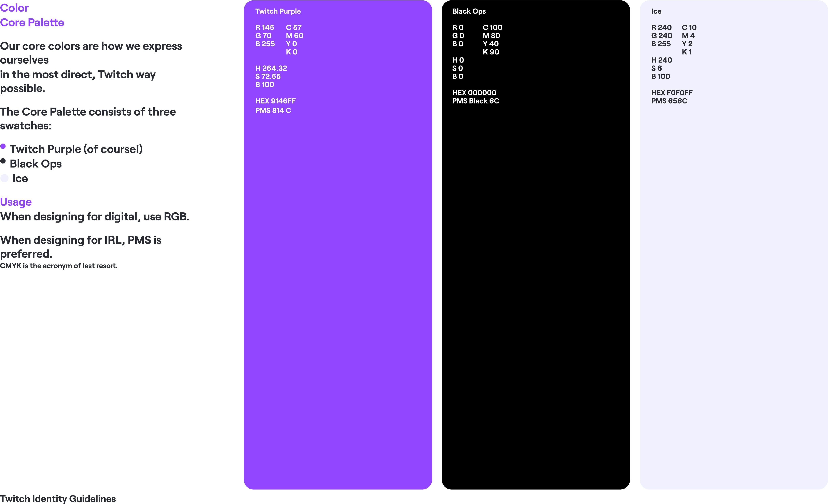Click the Twitch Identity Guidelines footer
Image resolution: width=828 pixels, height=504 pixels.
[x=58, y=499]
